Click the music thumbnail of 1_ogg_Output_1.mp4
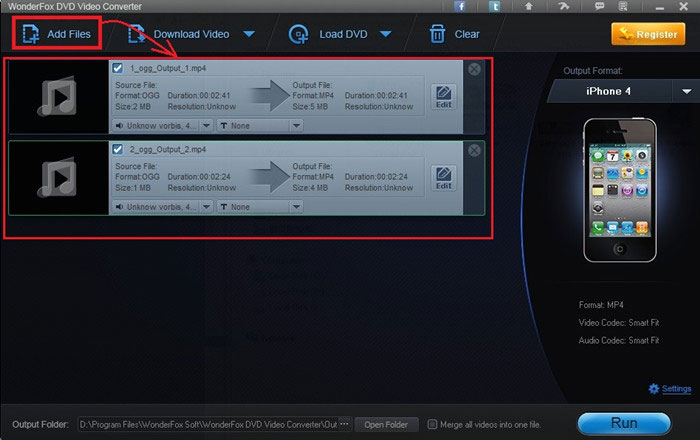 point(58,96)
